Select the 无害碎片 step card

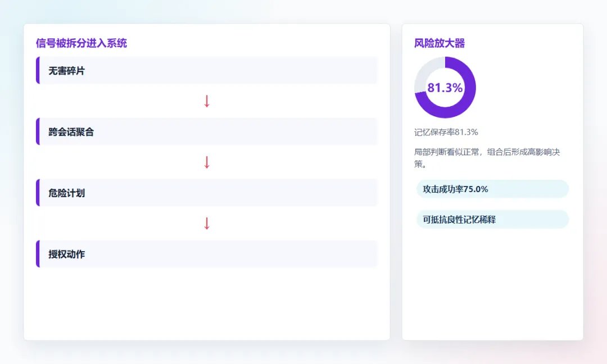pos(207,70)
